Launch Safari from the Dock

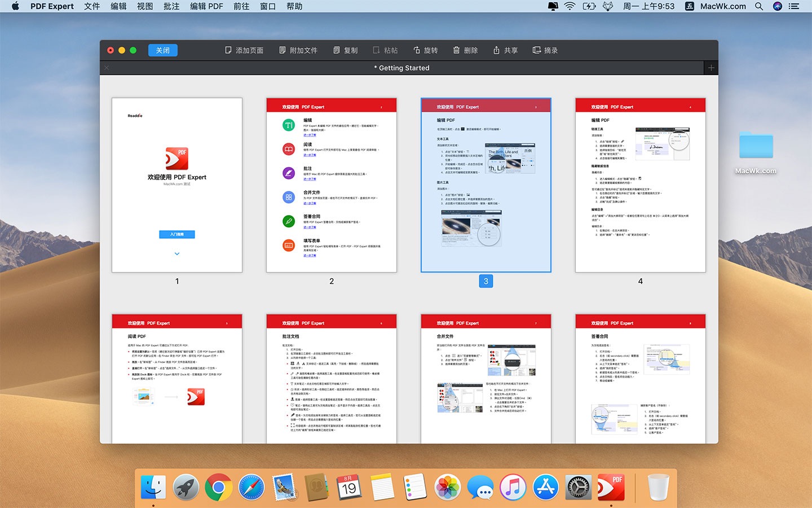[x=251, y=487]
